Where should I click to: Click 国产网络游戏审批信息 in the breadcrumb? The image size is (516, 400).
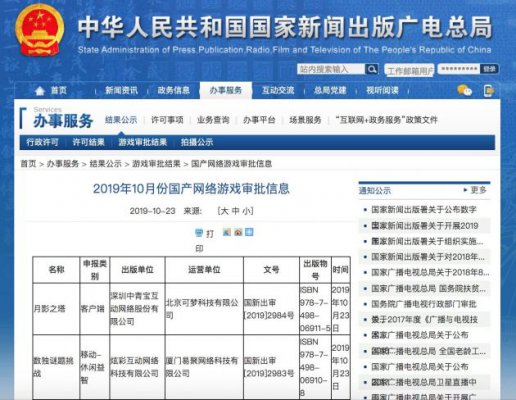232,164
